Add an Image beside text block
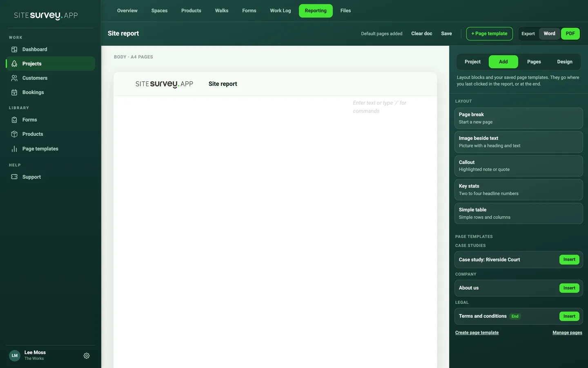This screenshot has width=588, height=368. pos(519,142)
